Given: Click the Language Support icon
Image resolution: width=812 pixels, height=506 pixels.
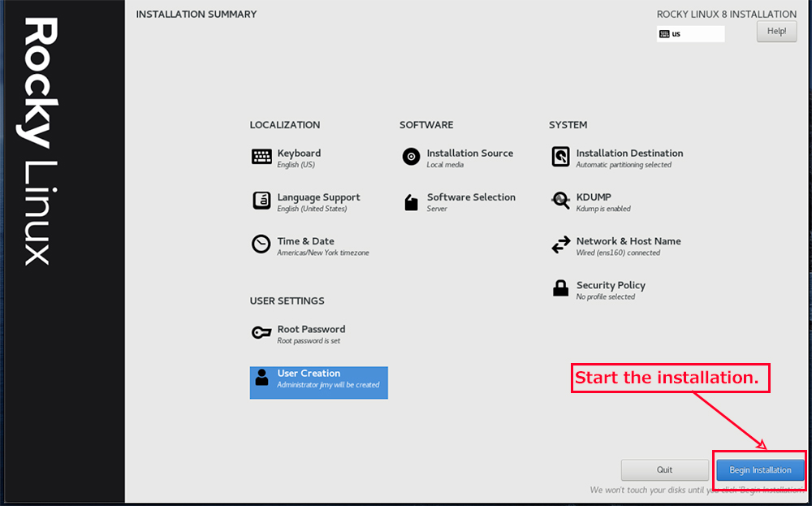Looking at the screenshot, I should click(x=261, y=201).
